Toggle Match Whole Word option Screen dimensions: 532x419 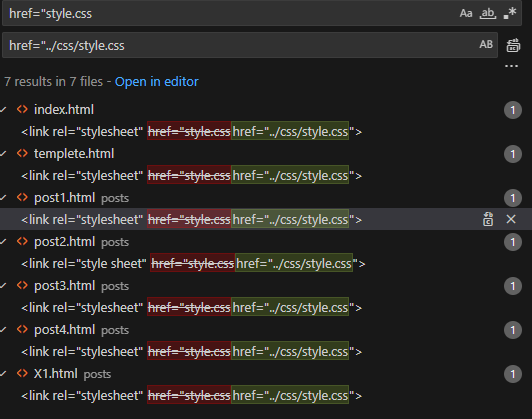(488, 14)
